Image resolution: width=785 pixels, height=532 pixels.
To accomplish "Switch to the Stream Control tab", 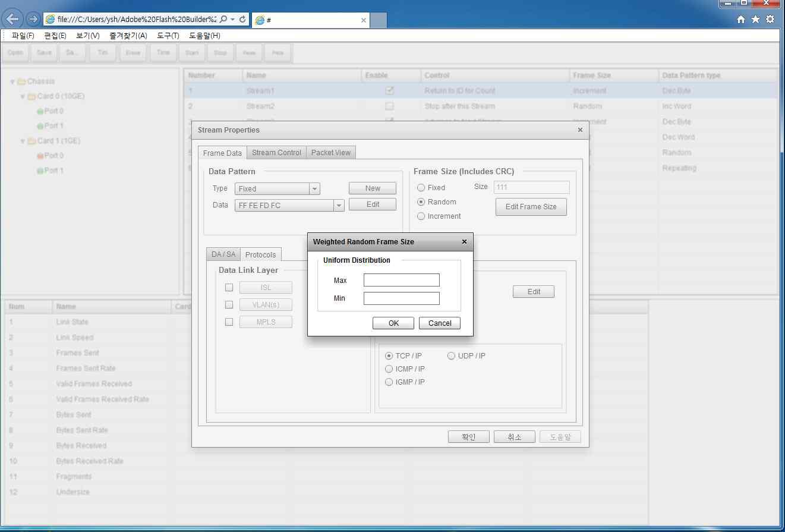I will pyautogui.click(x=276, y=153).
